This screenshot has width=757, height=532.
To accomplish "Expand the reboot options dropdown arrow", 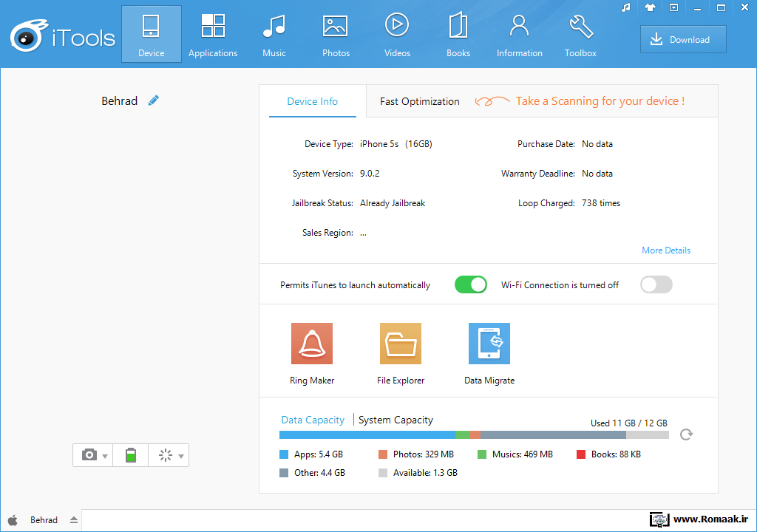I will tap(181, 456).
